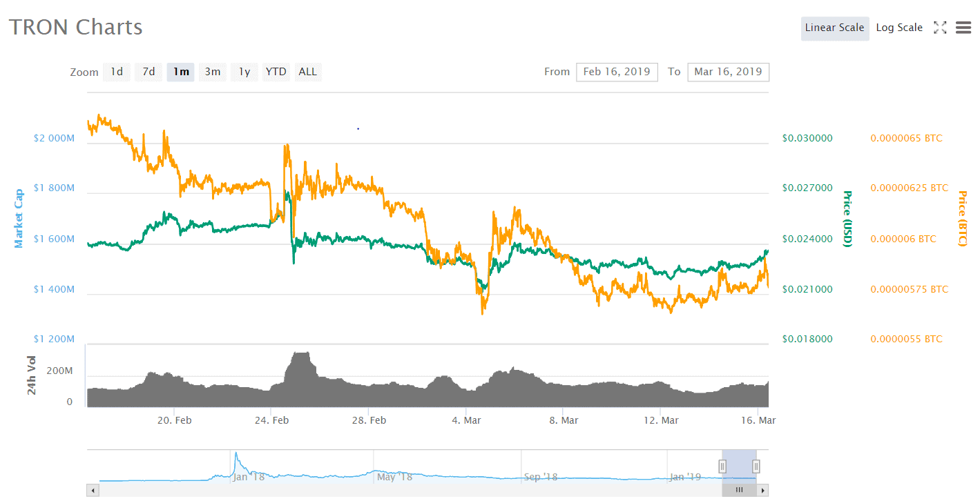The image size is (980, 501).
Task: Click the 28. Feb date label
Action: point(369,420)
